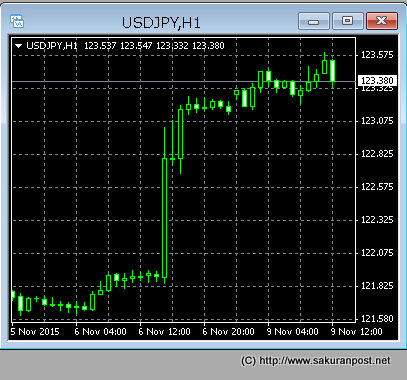
Task: Click the USDJPY,H1 window title text
Action: pyautogui.click(x=161, y=23)
